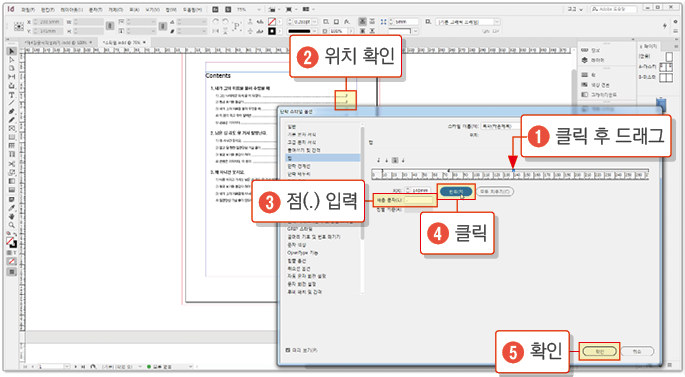685x377 pixels.
Task: Open the object style dropdown in the control bar
Action: pos(497,21)
